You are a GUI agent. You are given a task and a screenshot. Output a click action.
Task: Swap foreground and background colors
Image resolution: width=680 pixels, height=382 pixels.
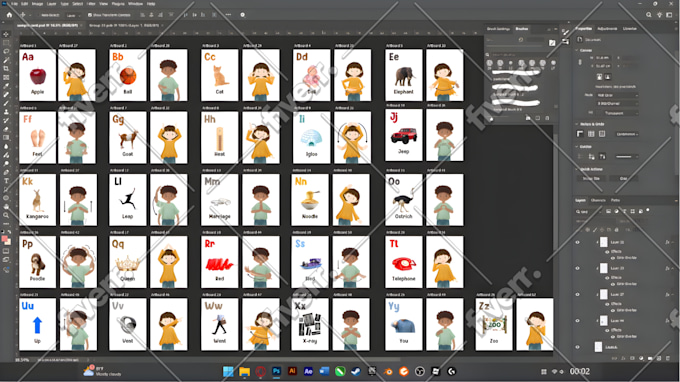tap(10, 232)
